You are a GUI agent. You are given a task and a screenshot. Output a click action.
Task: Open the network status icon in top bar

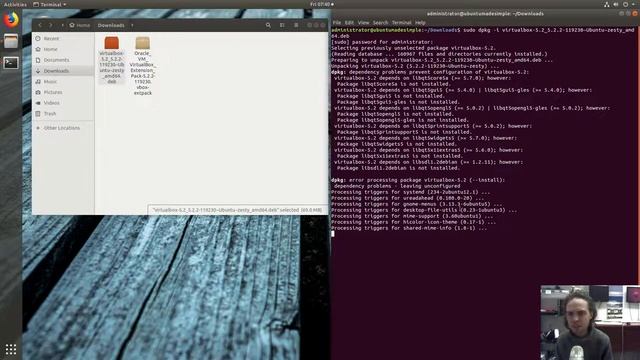point(607,4)
